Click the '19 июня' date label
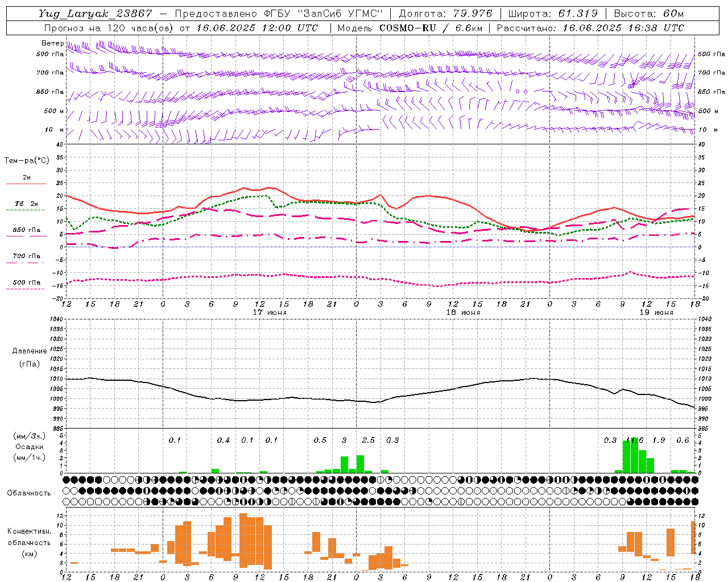Image resolution: width=728 pixels, height=582 pixels. pyautogui.click(x=656, y=313)
